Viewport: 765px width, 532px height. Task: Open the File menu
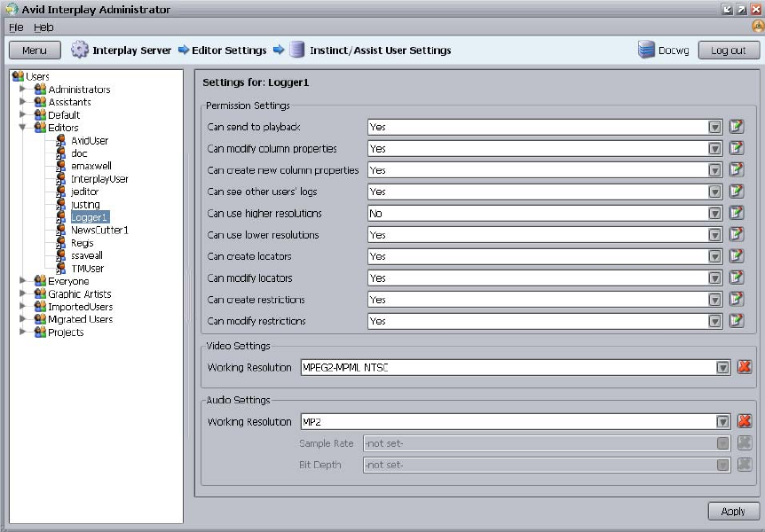16,27
